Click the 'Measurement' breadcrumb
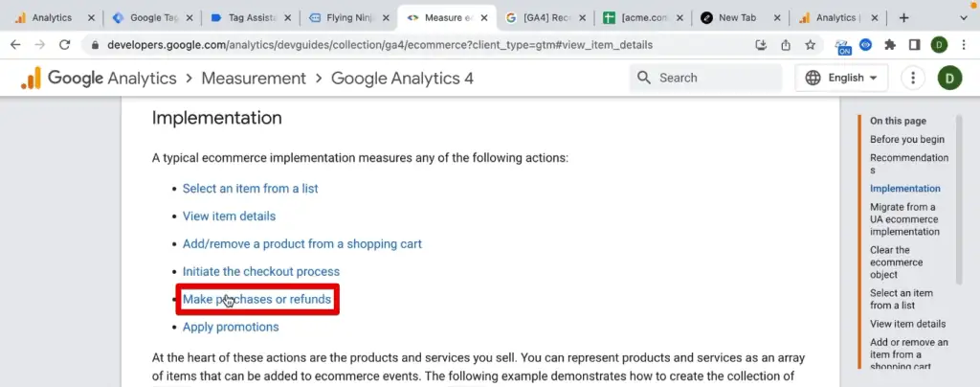The height and width of the screenshot is (387, 980). [x=253, y=79]
